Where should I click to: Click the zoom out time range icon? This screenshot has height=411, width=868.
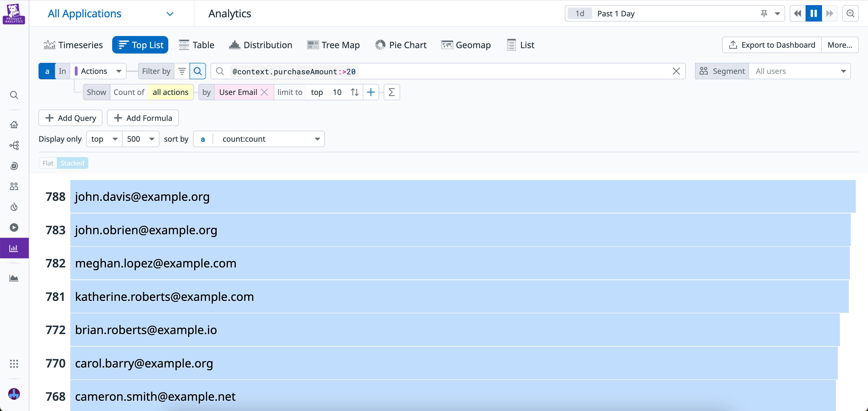[850, 14]
